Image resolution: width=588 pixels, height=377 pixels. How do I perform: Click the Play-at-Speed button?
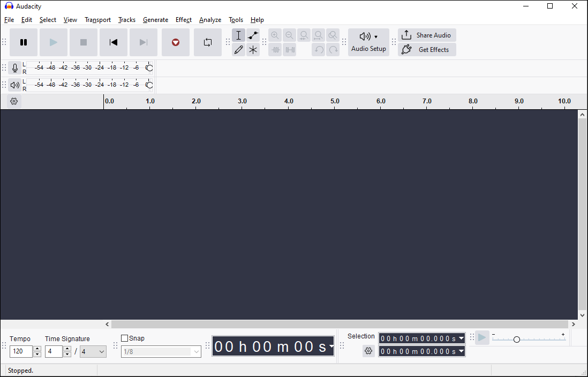tap(482, 337)
